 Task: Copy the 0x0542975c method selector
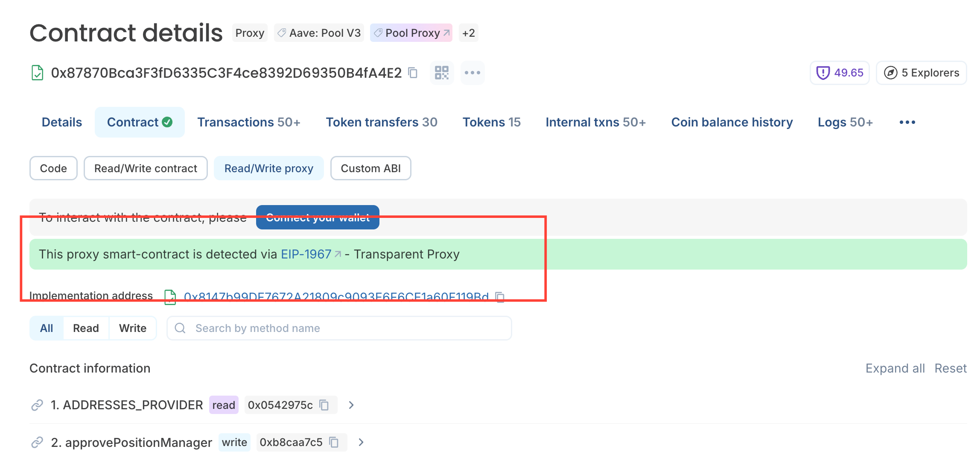[x=323, y=405]
